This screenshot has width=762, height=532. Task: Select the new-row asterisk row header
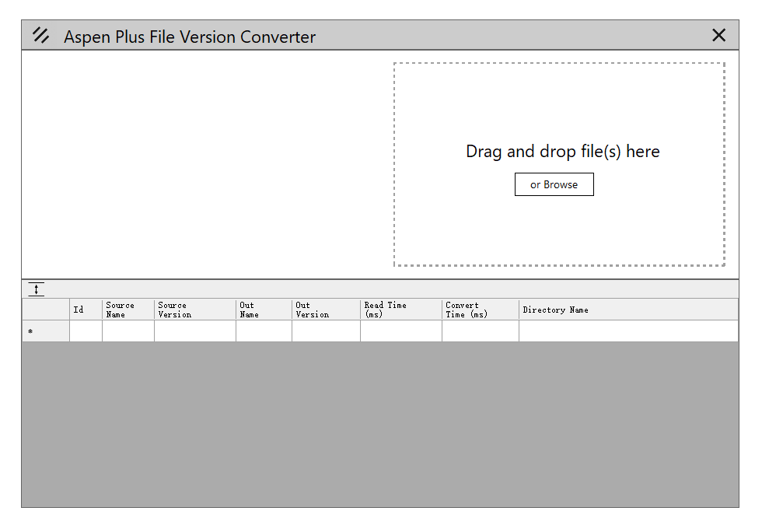point(46,331)
